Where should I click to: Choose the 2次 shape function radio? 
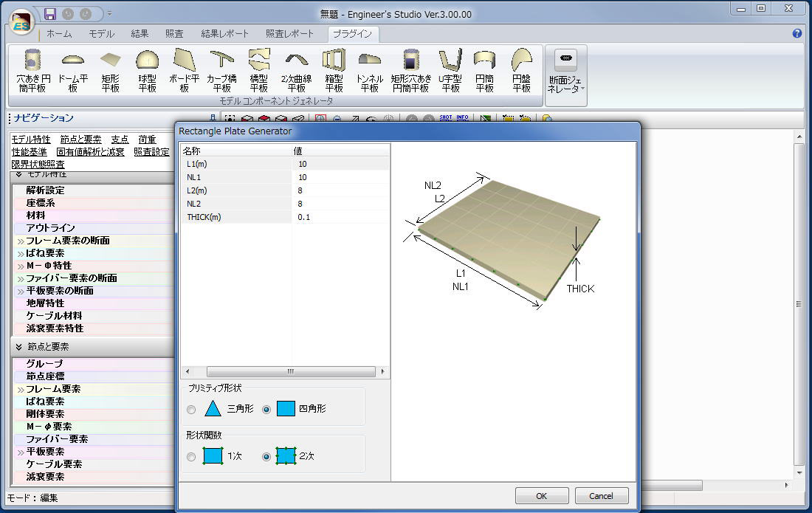(266, 457)
